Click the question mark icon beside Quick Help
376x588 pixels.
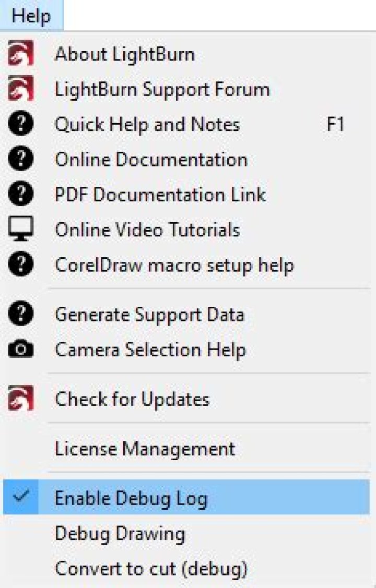pos(21,125)
